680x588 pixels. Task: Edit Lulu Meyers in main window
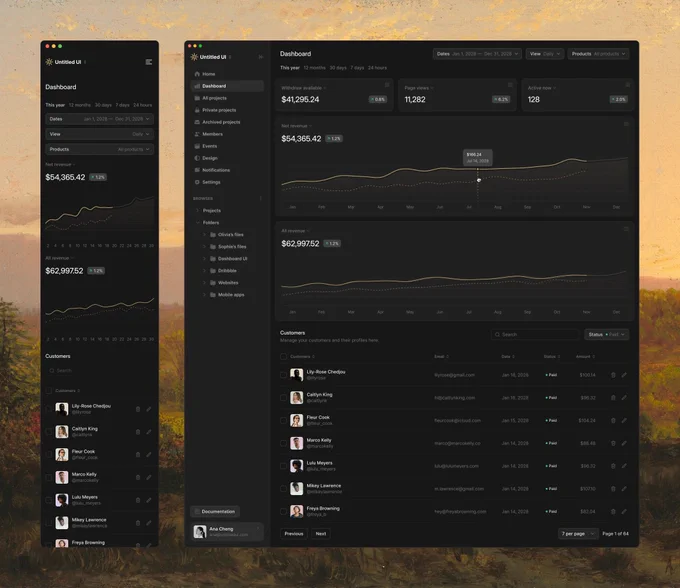[624, 466]
